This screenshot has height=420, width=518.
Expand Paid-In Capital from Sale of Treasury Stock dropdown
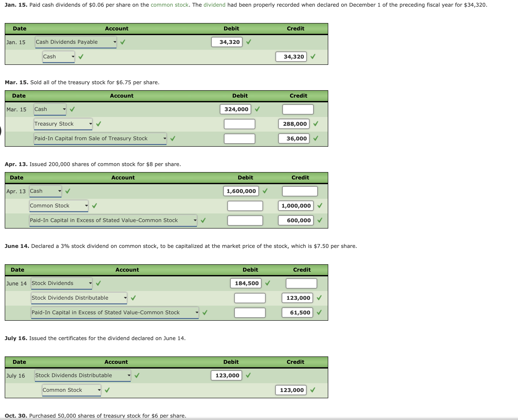(x=100, y=138)
